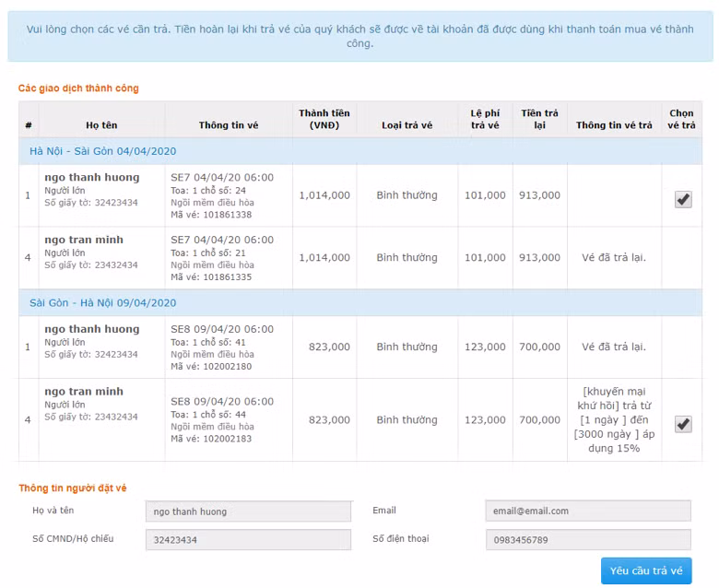Select the "Số CMND/Hộ chiếu" input field
Image resolution: width=719 pixels, height=588 pixels.
(x=248, y=539)
